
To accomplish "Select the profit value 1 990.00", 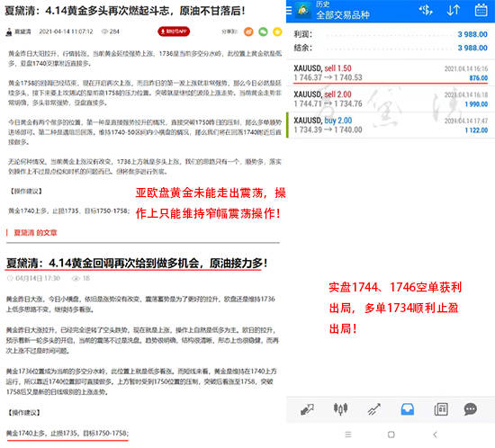I will (x=476, y=104).
